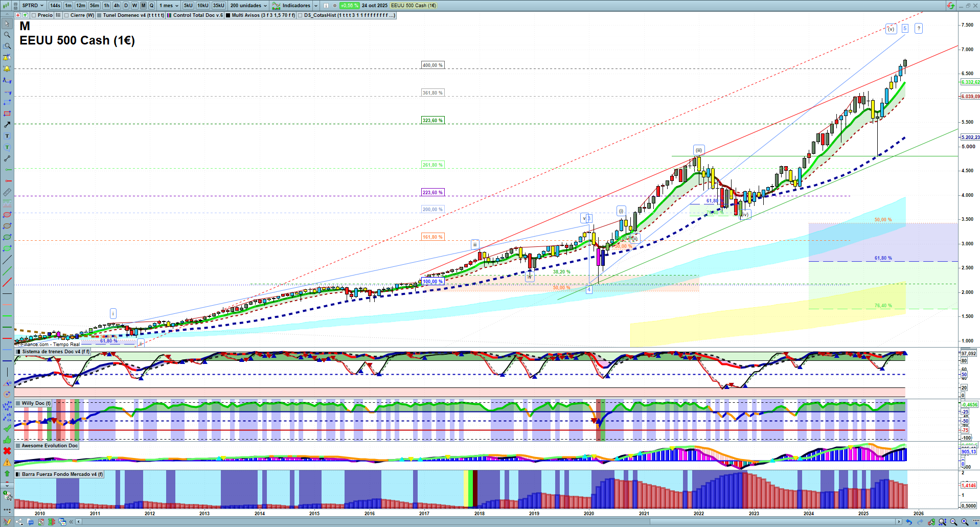Toggle the DS_CotasHist indicator checkbox
The height and width of the screenshot is (527, 980).
pyautogui.click(x=301, y=15)
